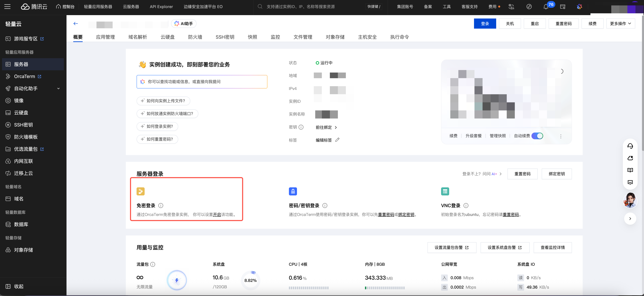Open the 监控 tab
Screen dimensions: 644x296
[275, 37]
